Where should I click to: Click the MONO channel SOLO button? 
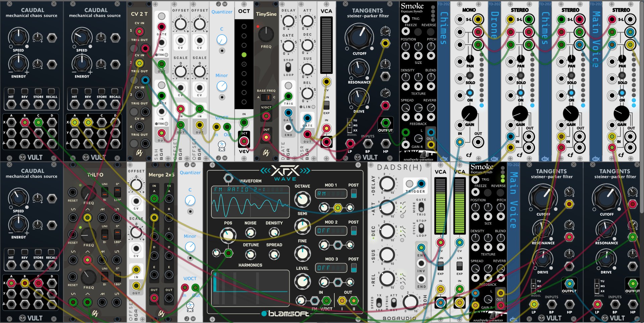tap(470, 76)
